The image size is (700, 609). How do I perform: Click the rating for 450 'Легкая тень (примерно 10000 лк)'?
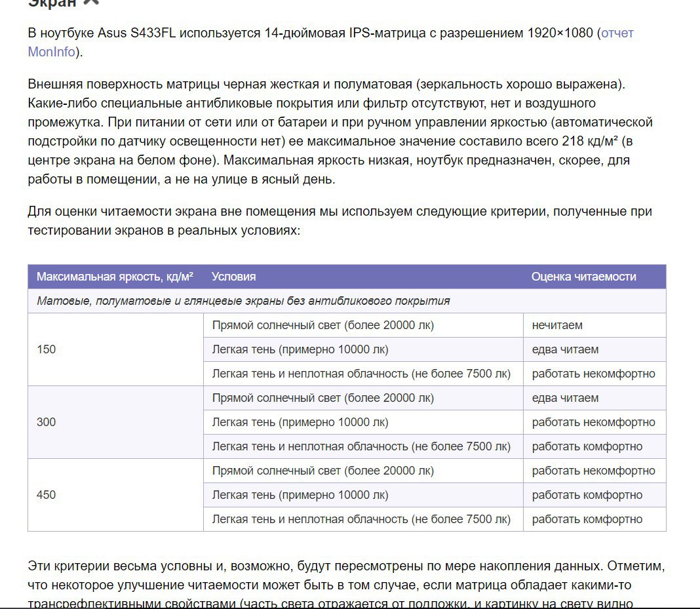click(x=594, y=495)
